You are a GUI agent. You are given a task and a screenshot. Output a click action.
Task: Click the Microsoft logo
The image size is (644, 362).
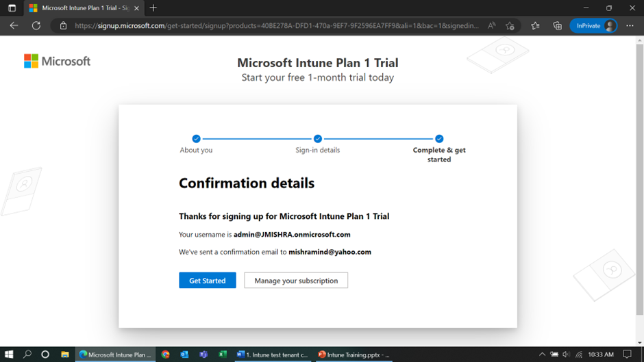(57, 61)
